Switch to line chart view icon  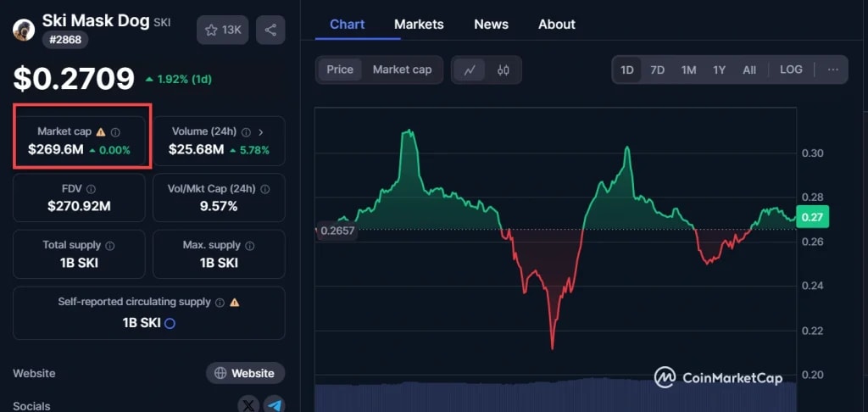[x=470, y=70]
